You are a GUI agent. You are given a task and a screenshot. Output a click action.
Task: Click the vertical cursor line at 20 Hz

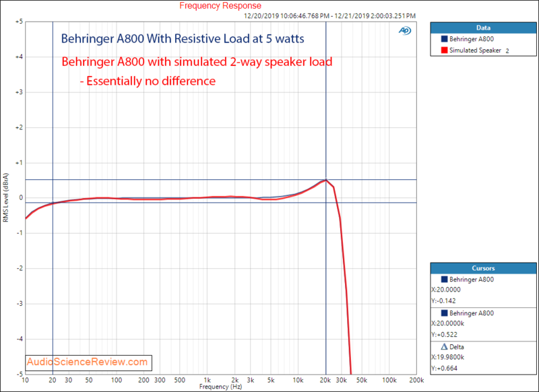click(x=53, y=269)
